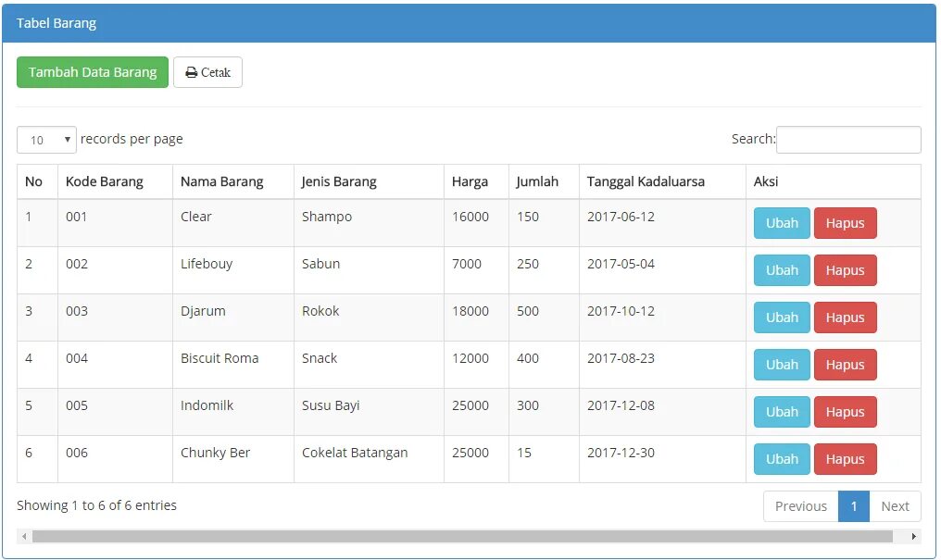Go to the Previous page
Viewport: 941px width, 560px height.
[800, 506]
